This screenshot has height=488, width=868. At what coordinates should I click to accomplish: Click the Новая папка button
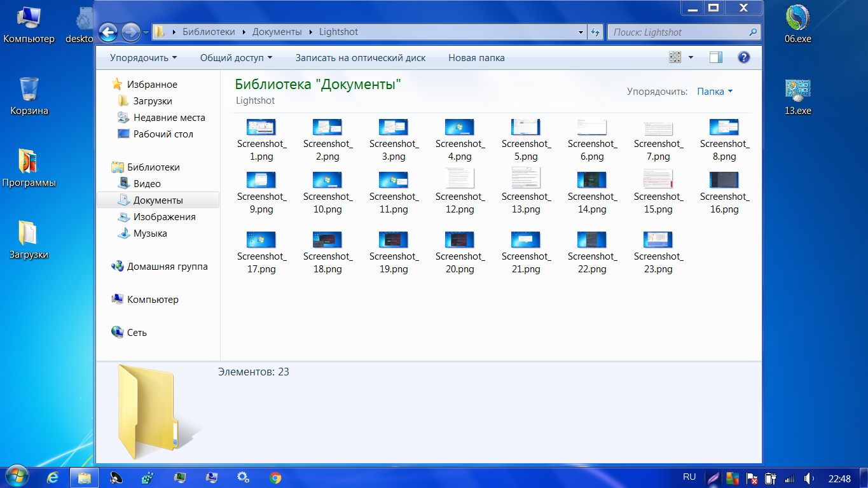click(476, 58)
